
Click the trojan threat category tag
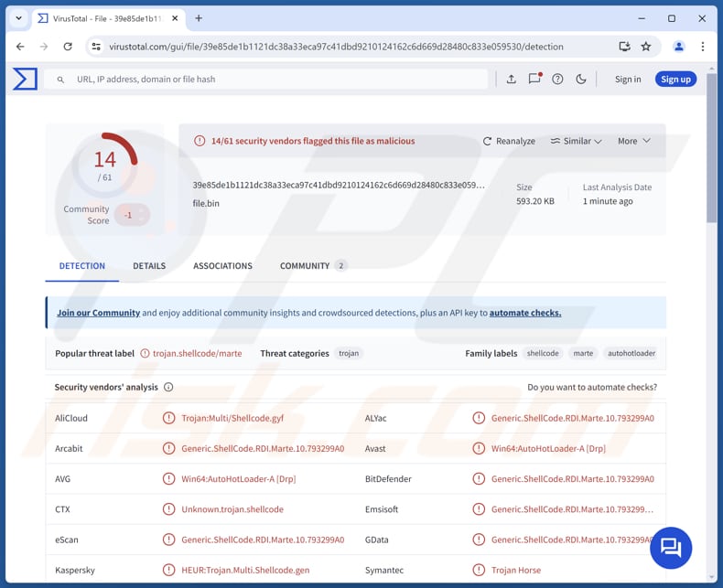pyautogui.click(x=349, y=354)
